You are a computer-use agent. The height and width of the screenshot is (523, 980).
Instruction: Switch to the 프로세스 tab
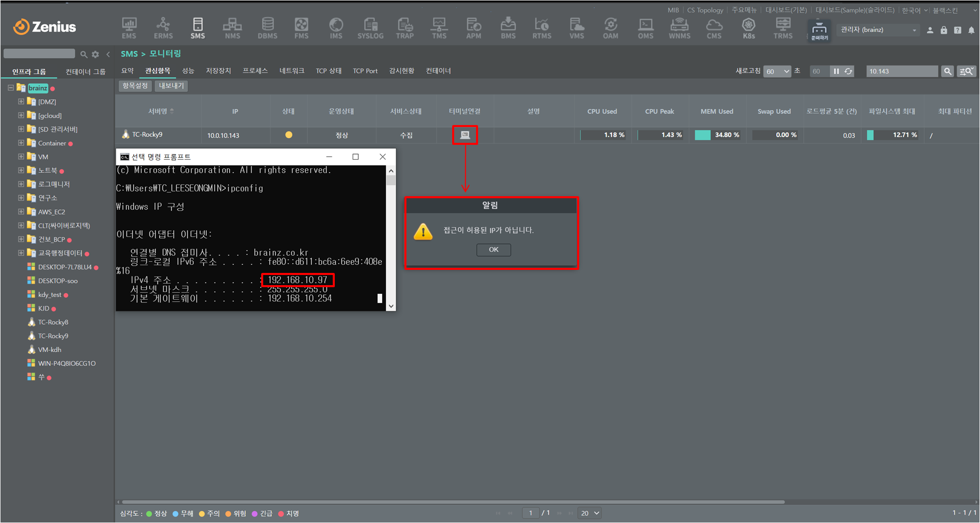255,71
